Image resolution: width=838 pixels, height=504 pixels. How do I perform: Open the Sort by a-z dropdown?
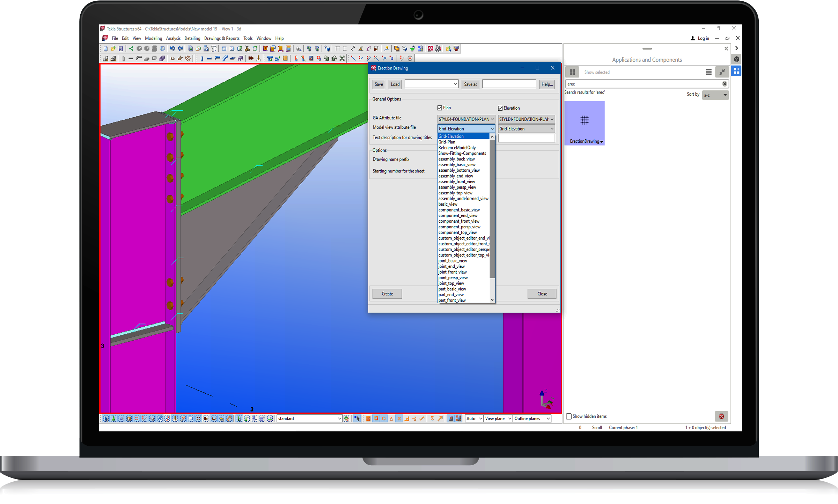pyautogui.click(x=715, y=95)
